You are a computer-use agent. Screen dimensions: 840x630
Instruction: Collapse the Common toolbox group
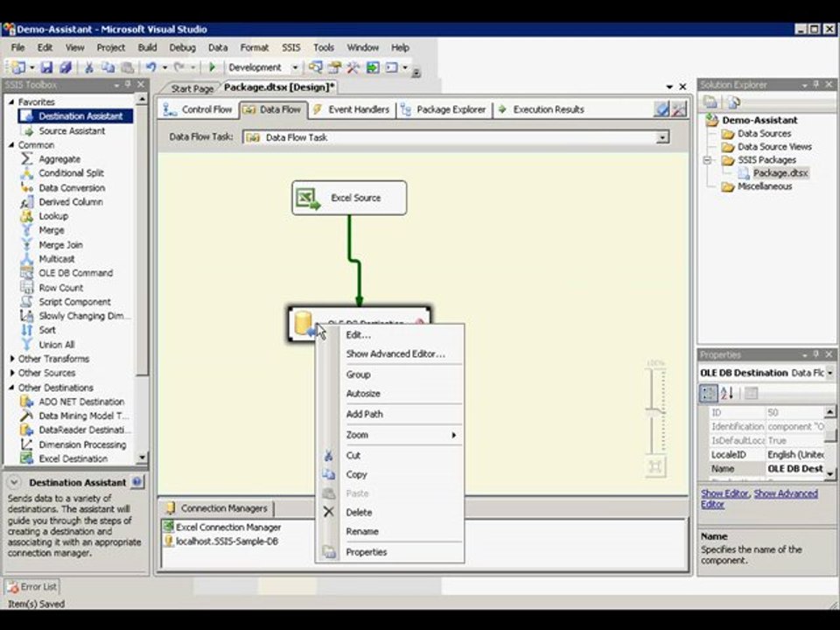click(x=11, y=144)
